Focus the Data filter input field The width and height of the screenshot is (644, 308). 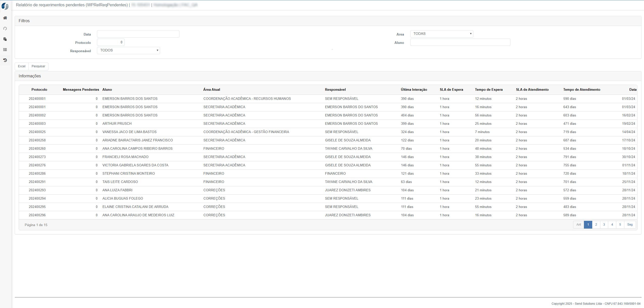[x=138, y=34]
